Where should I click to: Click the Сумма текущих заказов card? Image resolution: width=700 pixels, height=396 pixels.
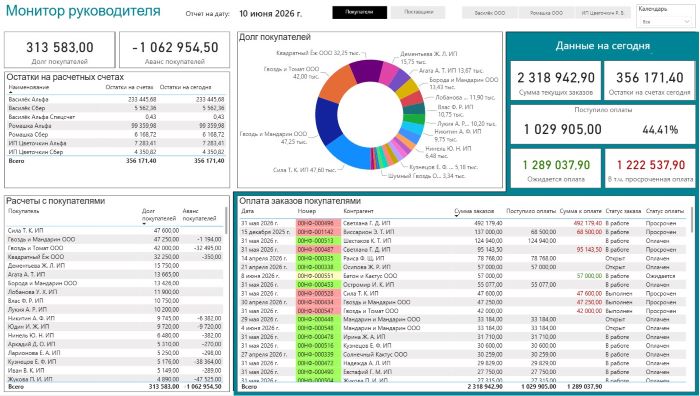(556, 80)
